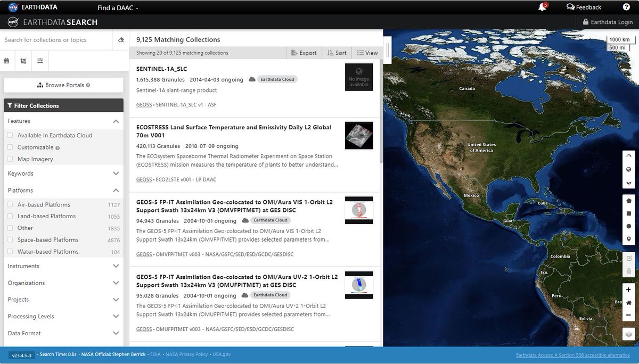The width and height of the screenshot is (639, 364).
Task: Click the Earthdata Login link
Action: [x=607, y=22]
